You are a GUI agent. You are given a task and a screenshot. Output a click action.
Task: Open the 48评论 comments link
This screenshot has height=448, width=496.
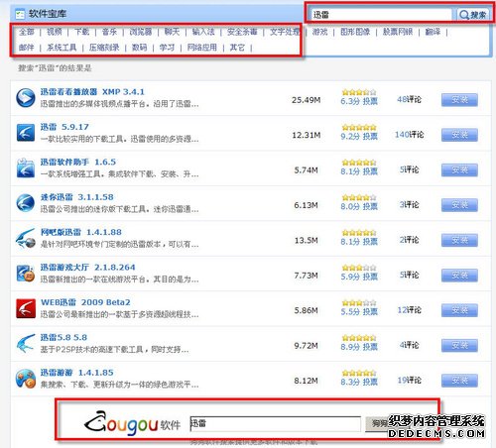pyautogui.click(x=409, y=99)
